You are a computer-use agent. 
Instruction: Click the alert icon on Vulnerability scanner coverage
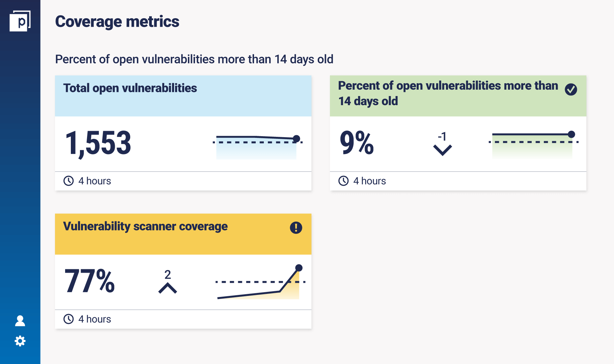295,228
